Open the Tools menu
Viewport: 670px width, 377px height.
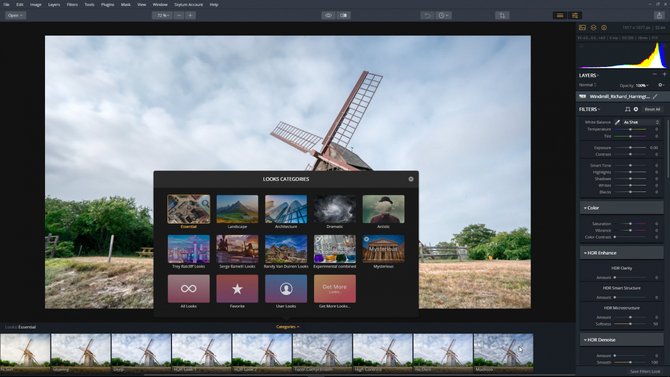tap(89, 4)
